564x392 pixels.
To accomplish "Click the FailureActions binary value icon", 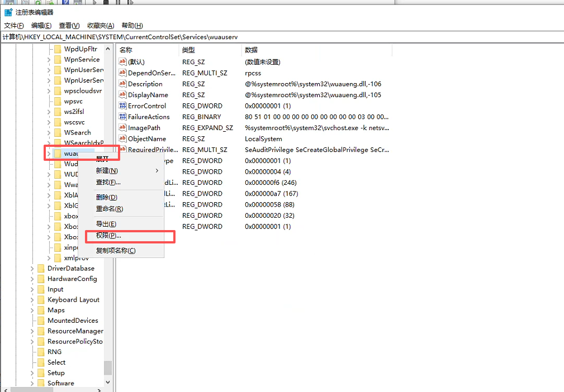I will point(123,117).
